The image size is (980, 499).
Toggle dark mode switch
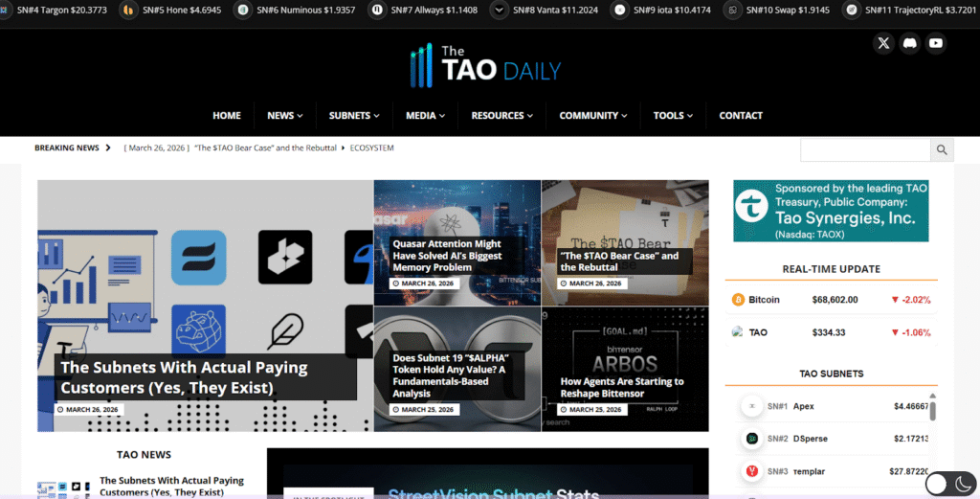pyautogui.click(x=949, y=484)
